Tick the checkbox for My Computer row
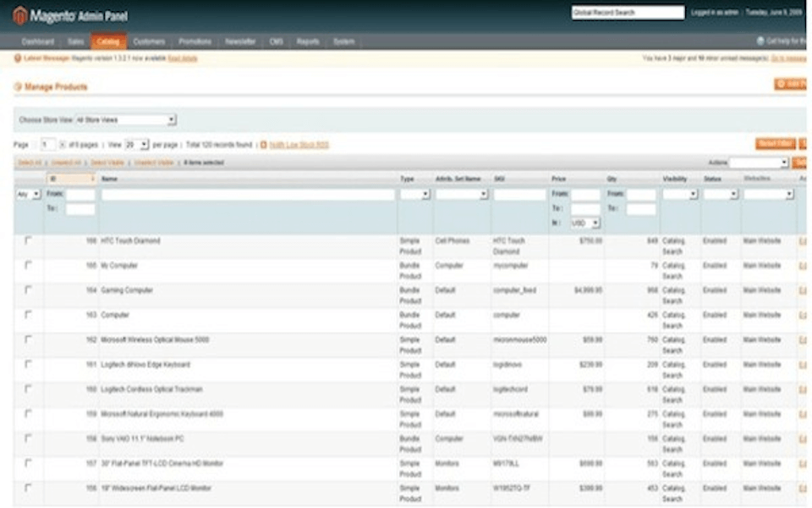 tap(28, 265)
